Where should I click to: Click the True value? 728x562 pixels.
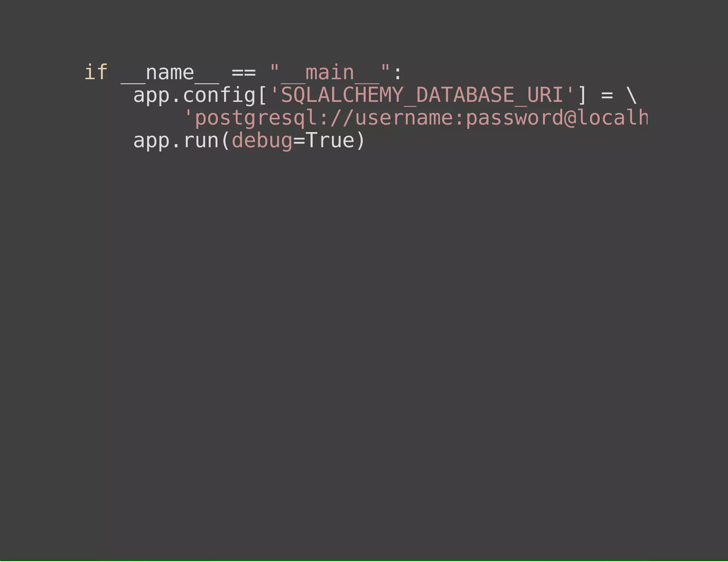(x=330, y=141)
